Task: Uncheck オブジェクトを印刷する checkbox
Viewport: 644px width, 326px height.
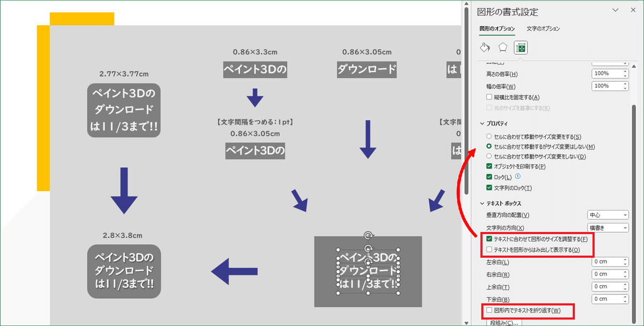Action: pos(489,166)
